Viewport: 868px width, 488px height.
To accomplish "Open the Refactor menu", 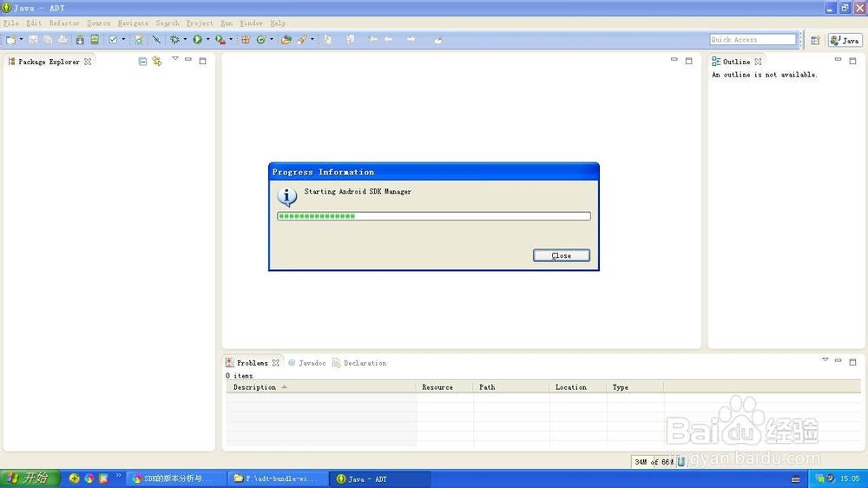I will pos(64,23).
